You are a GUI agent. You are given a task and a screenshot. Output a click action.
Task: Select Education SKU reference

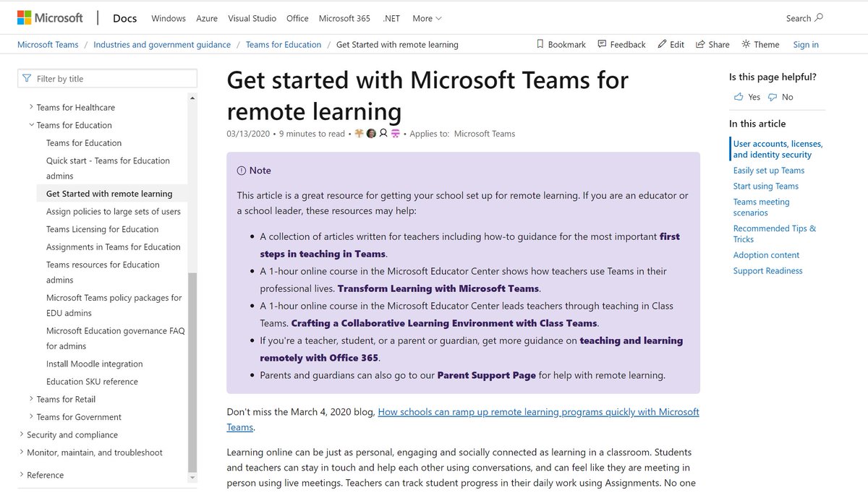[x=92, y=382]
